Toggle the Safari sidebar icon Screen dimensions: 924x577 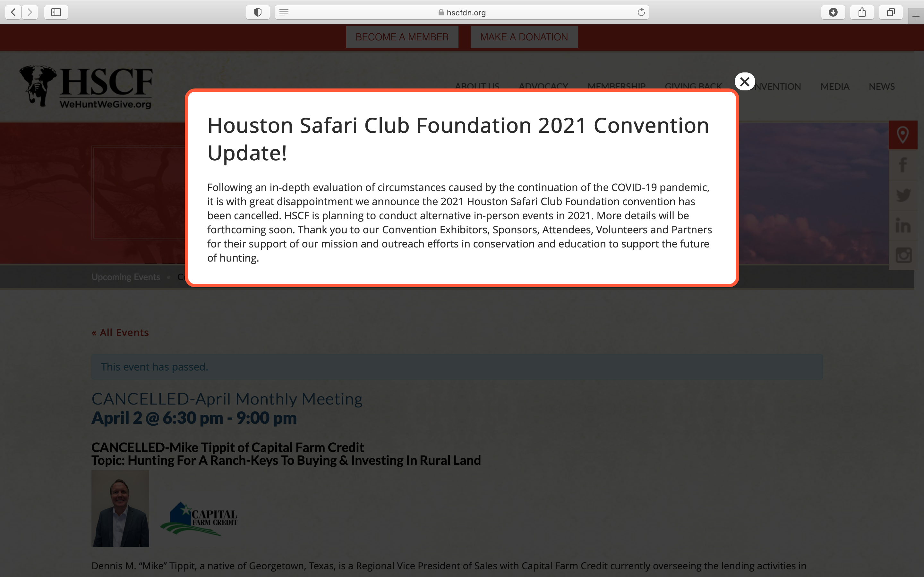click(x=56, y=12)
